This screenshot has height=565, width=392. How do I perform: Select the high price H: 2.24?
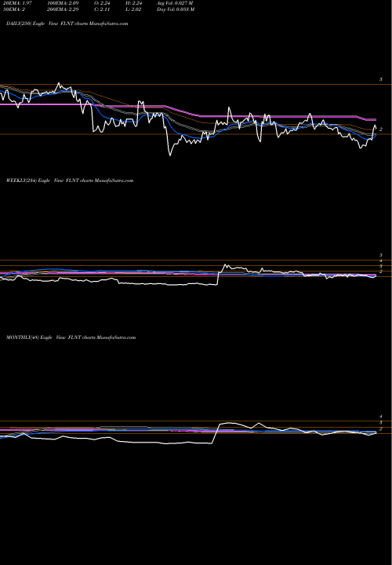tap(133, 3)
